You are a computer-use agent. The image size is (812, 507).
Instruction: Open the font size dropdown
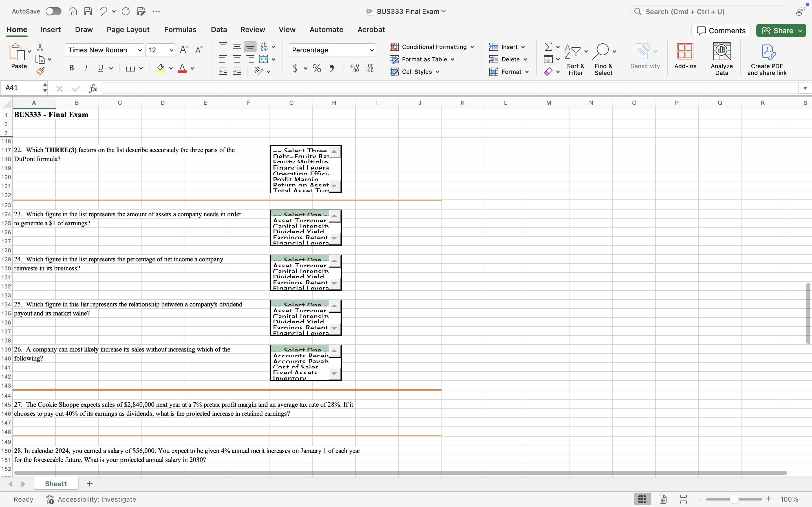click(x=171, y=50)
